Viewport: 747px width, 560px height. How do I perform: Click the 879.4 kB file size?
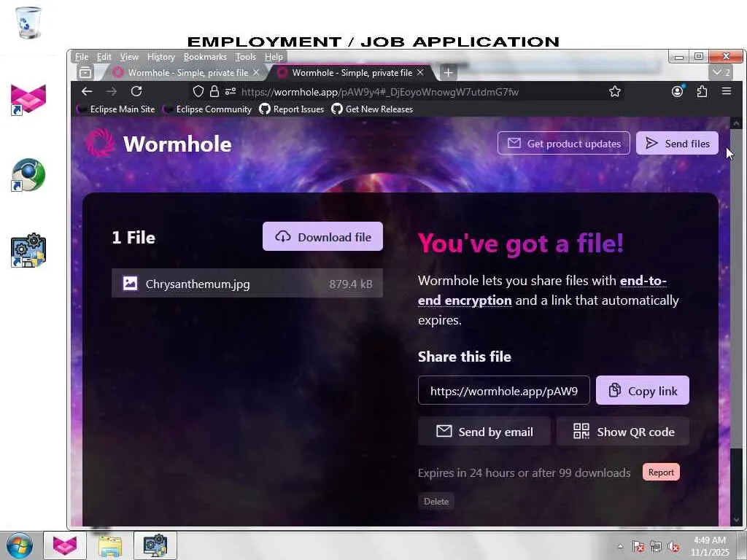(351, 284)
